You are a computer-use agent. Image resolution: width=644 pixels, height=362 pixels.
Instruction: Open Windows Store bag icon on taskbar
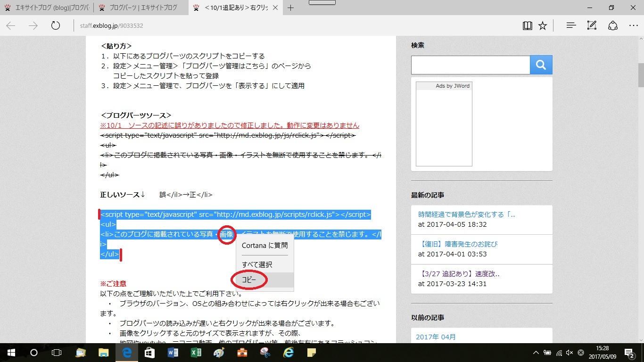pos(149,353)
